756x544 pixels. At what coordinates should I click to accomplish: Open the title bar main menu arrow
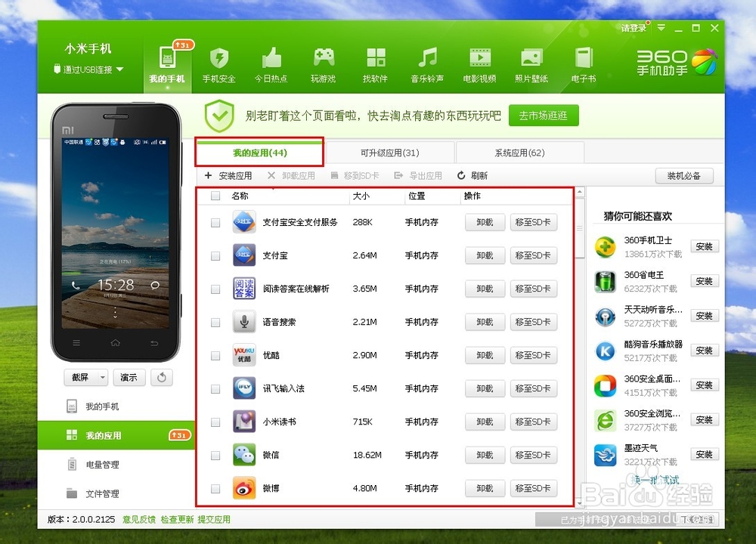point(661,28)
